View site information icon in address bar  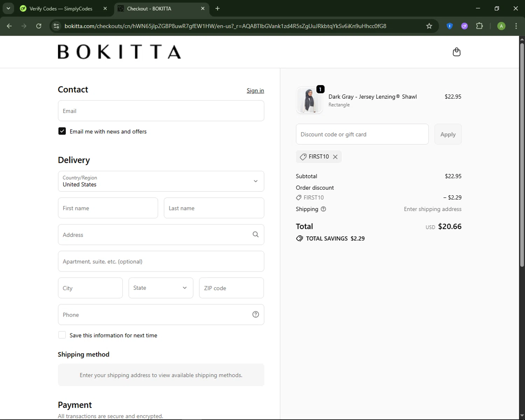[x=56, y=26]
